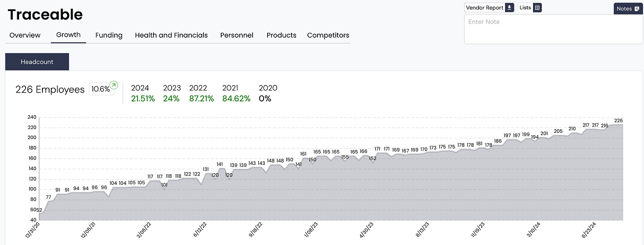The width and height of the screenshot is (644, 245).
Task: Click the 3/06/22 date on x-axis
Action: pos(145,231)
